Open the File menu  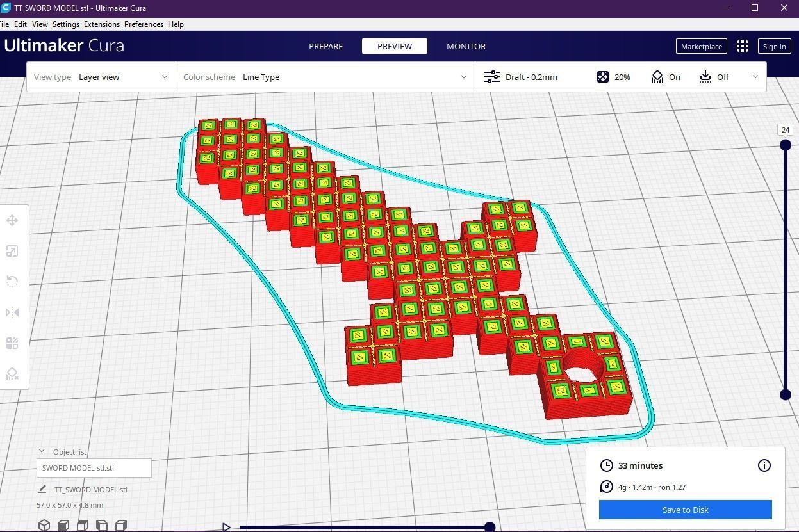(4, 24)
